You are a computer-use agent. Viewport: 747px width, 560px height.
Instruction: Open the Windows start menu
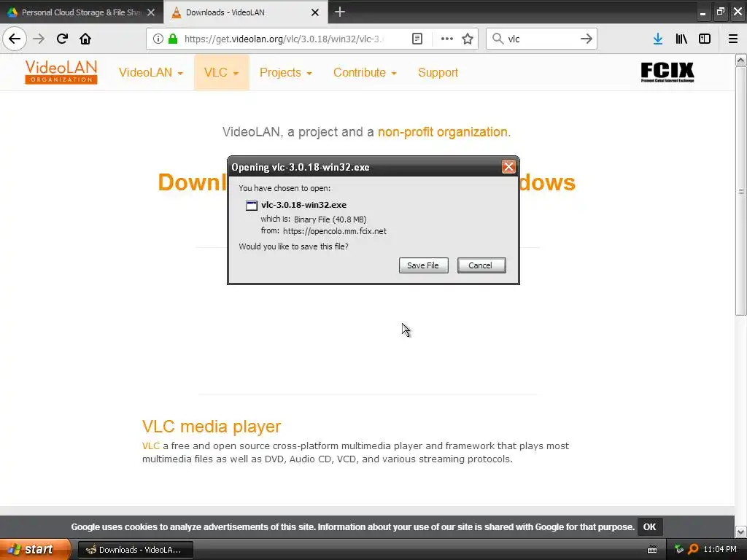point(35,549)
